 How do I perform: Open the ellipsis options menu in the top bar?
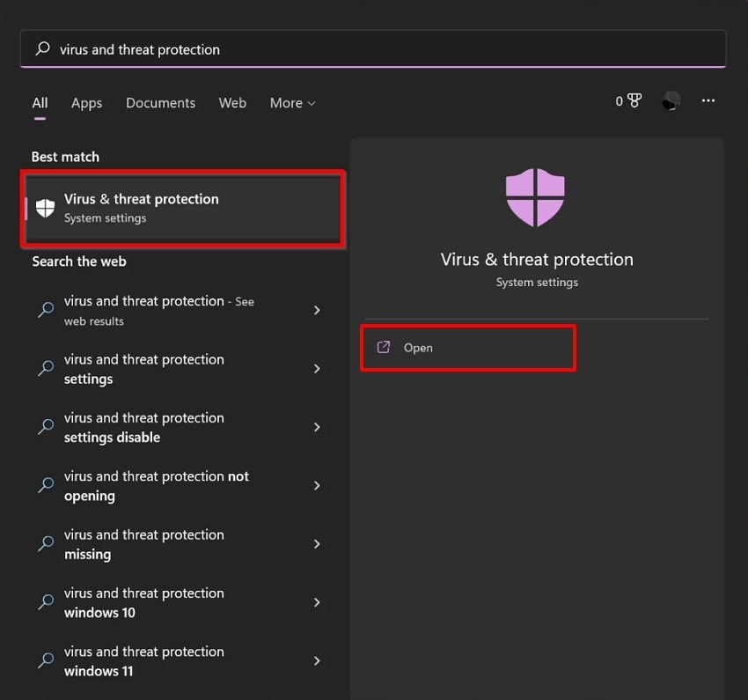708,102
